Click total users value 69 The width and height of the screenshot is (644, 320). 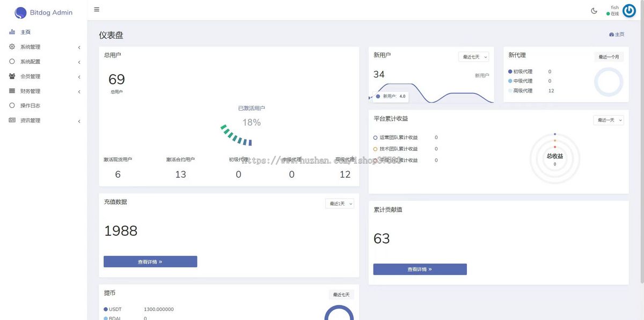click(x=116, y=79)
